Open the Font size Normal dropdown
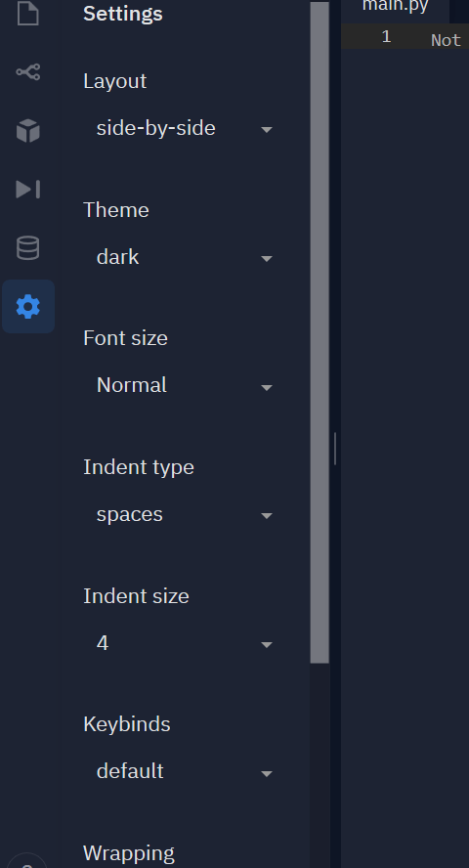This screenshot has height=868, width=469. (184, 386)
